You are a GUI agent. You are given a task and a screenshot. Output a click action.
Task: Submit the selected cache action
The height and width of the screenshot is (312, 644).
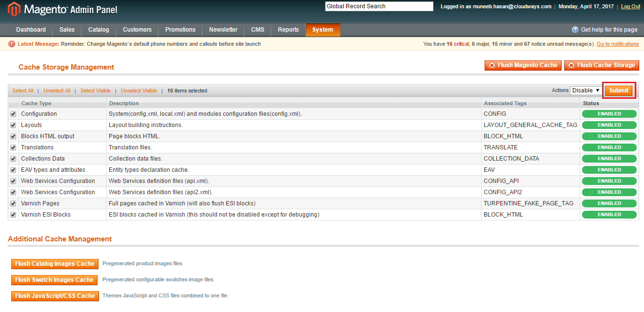point(619,91)
